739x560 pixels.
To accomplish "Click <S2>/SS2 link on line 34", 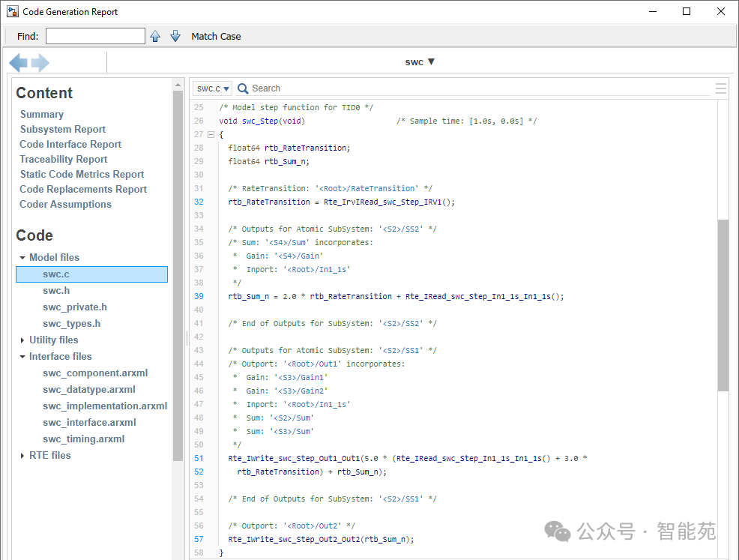I will (x=401, y=229).
